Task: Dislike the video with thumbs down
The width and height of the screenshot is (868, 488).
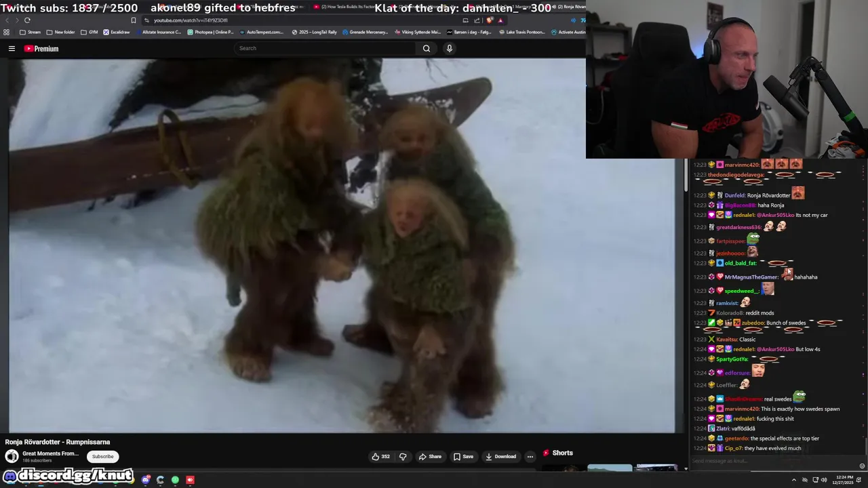Action: click(403, 456)
